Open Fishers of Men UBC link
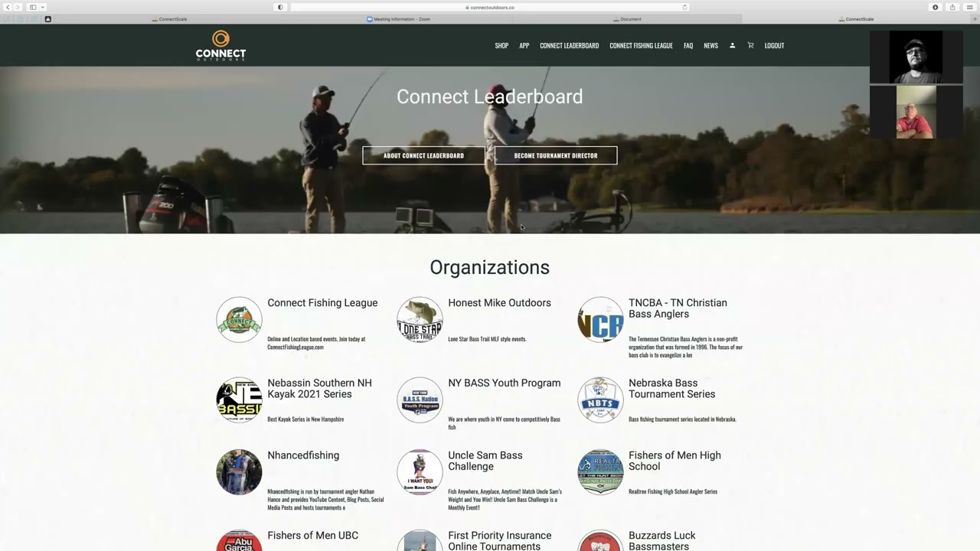Viewport: 980px width, 551px height. 312,536
